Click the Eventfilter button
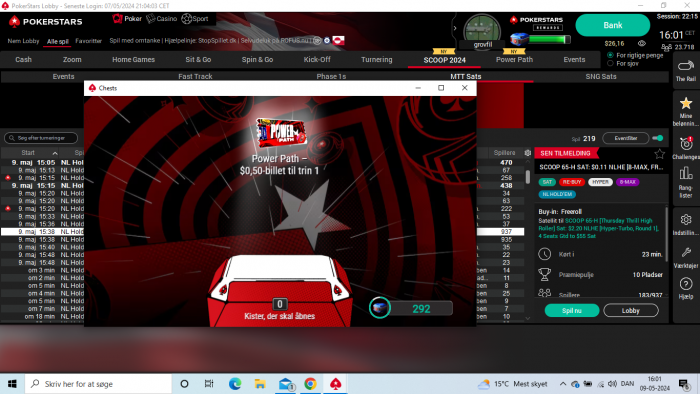Screen dimensions: 700x394 625,138
